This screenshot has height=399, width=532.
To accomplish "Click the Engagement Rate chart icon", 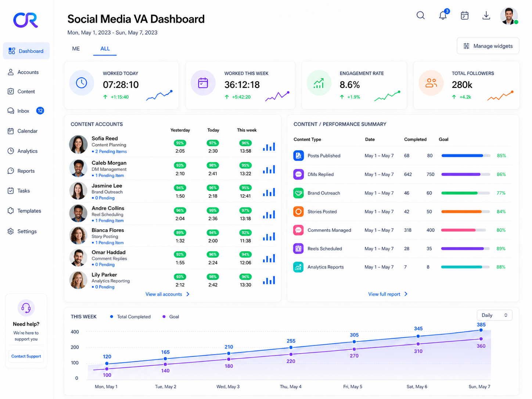I will [x=319, y=83].
